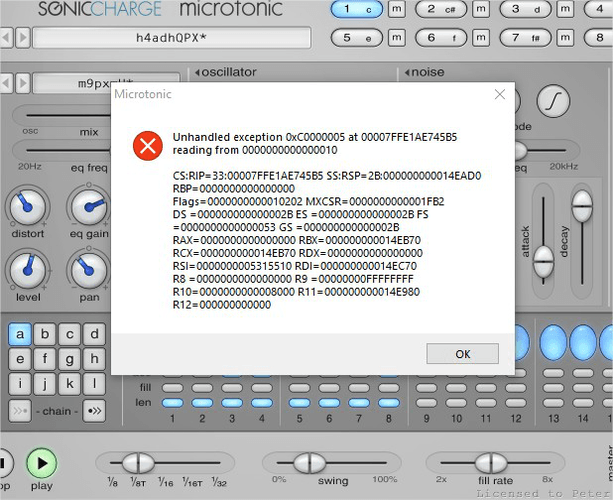Select drum channel 2 c#
The image size is (613, 500).
pyautogui.click(x=441, y=9)
